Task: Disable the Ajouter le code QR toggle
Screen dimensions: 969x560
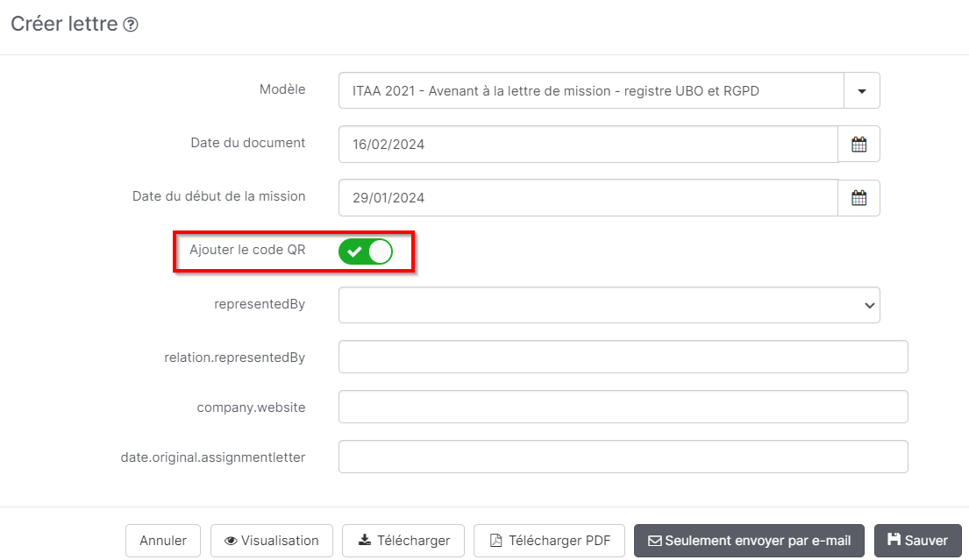Action: [367, 252]
